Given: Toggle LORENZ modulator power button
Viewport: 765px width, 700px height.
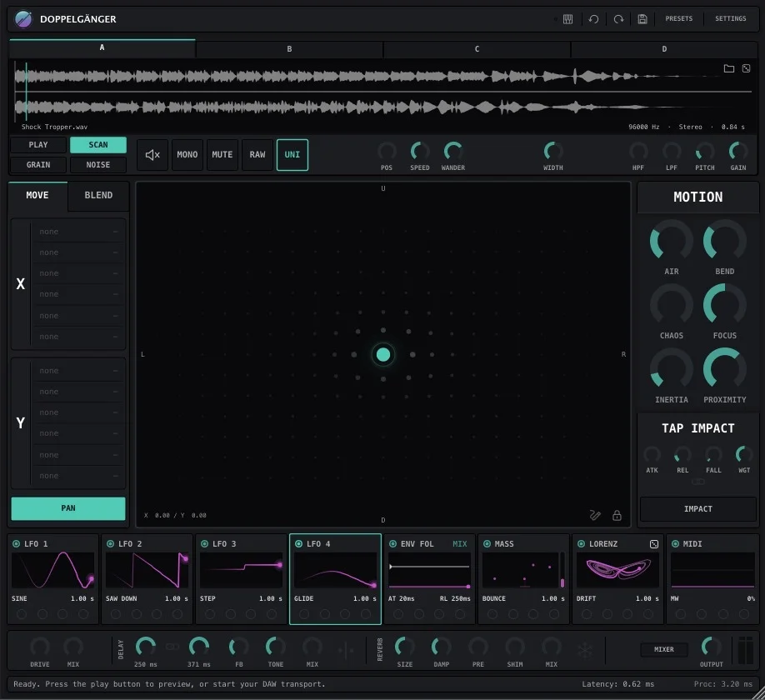Looking at the screenshot, I should click(581, 544).
